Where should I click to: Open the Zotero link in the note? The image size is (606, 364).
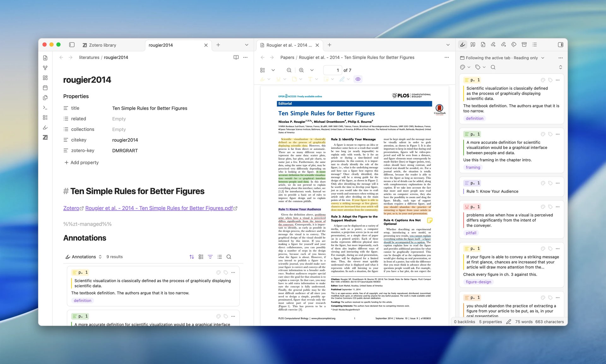click(73, 208)
